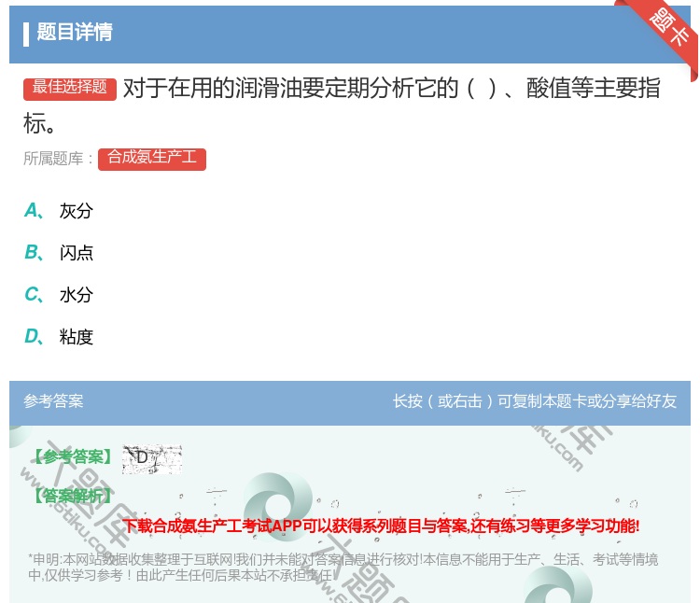Select option B 闪点

(x=59, y=253)
